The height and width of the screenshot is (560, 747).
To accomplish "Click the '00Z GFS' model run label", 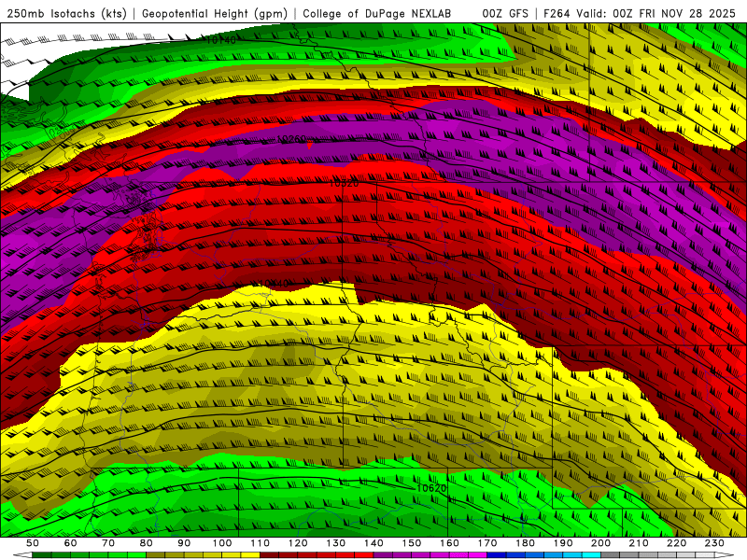I will pos(505,14).
